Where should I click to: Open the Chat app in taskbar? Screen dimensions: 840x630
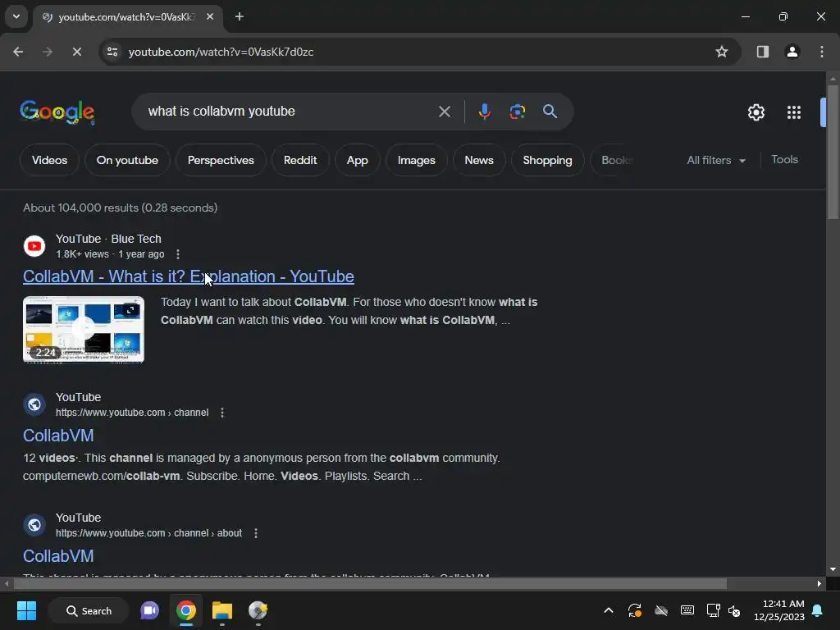pyautogui.click(x=149, y=610)
